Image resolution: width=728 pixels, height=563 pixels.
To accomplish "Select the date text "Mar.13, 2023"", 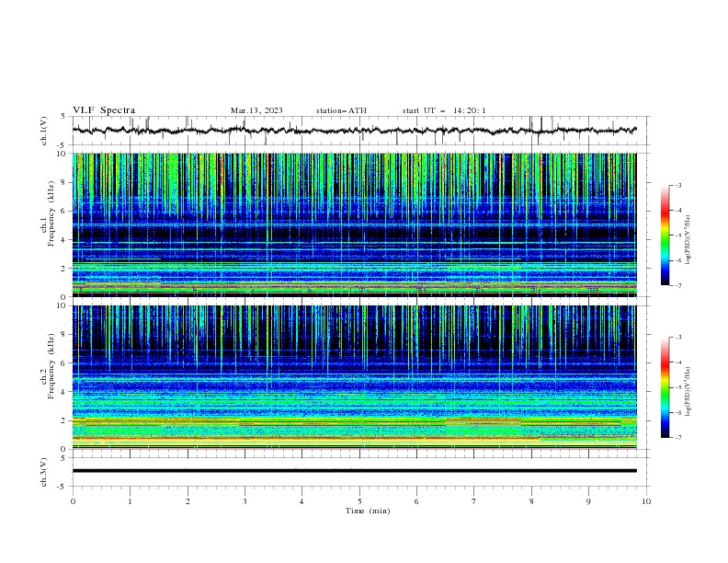I will click(x=256, y=110).
